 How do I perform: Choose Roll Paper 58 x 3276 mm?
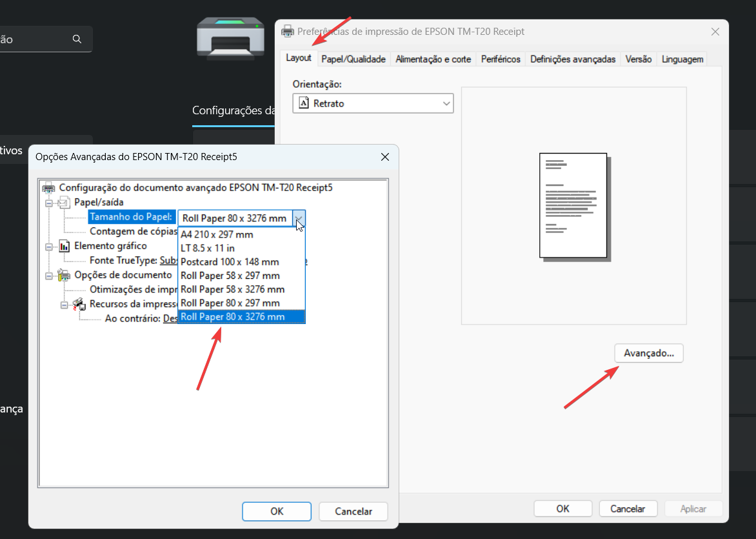[241, 290]
